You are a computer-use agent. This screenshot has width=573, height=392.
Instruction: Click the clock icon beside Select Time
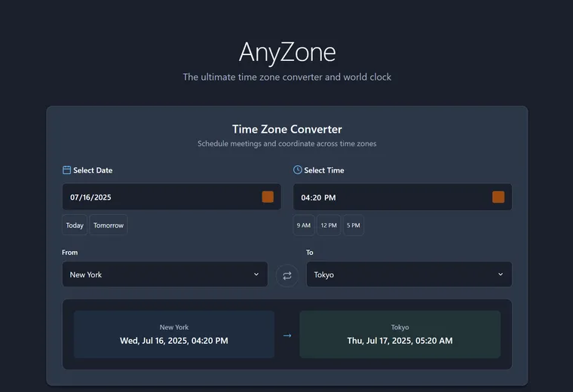point(298,170)
